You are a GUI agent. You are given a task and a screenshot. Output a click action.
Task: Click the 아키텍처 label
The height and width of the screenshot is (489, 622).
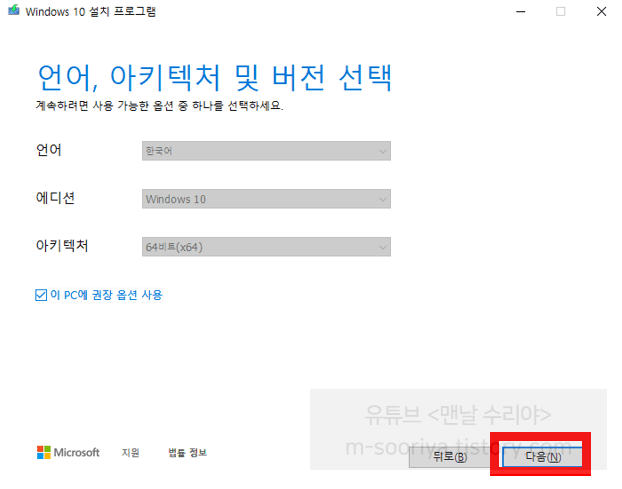click(62, 245)
